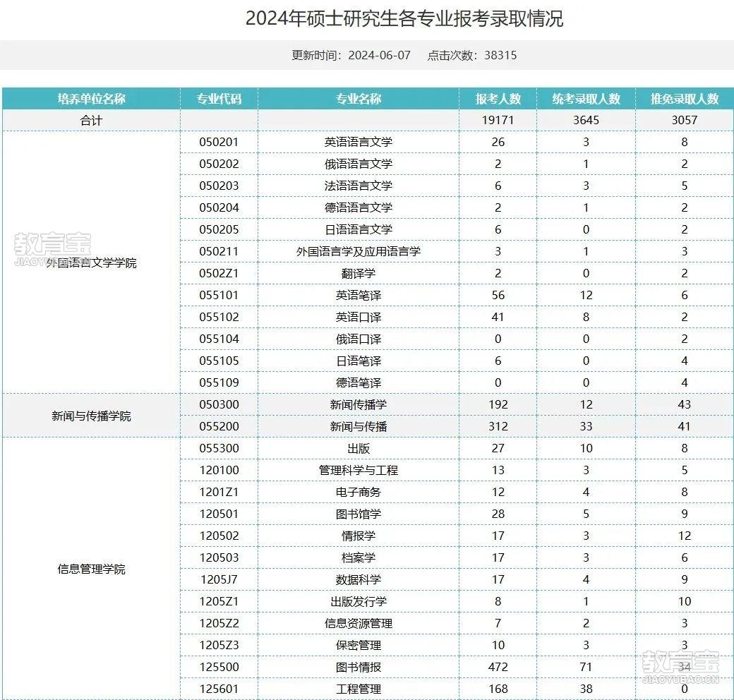734x700 pixels.
Task: Click the total applicants value "19171"
Action: (x=498, y=120)
